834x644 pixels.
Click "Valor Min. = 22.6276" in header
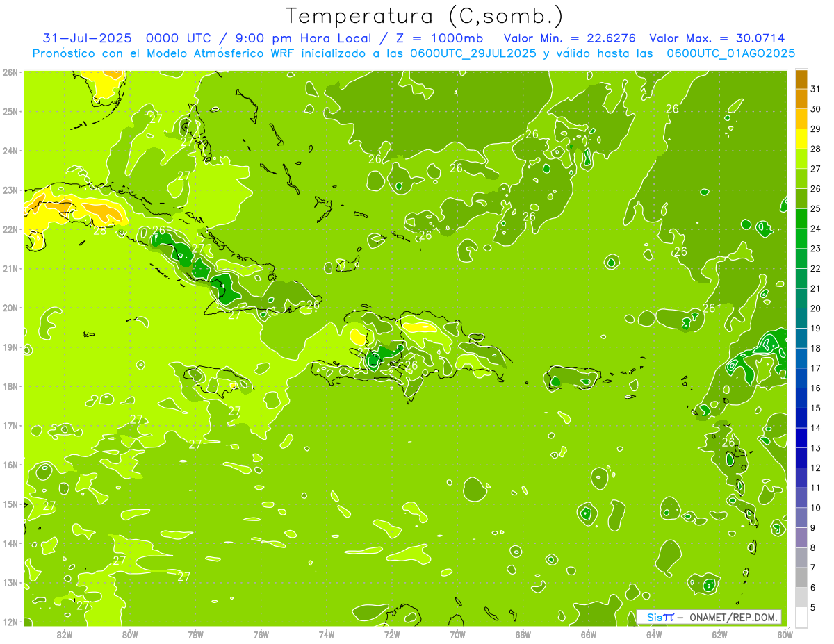(x=569, y=38)
